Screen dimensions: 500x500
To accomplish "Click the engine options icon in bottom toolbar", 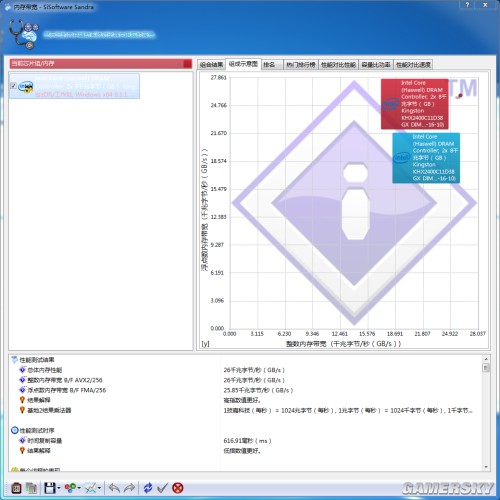I will pos(16,488).
